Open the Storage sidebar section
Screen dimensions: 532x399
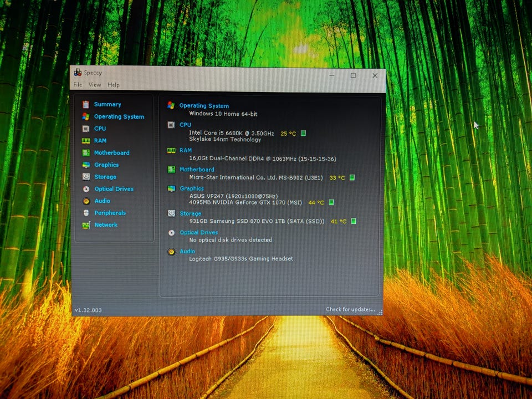click(x=105, y=177)
